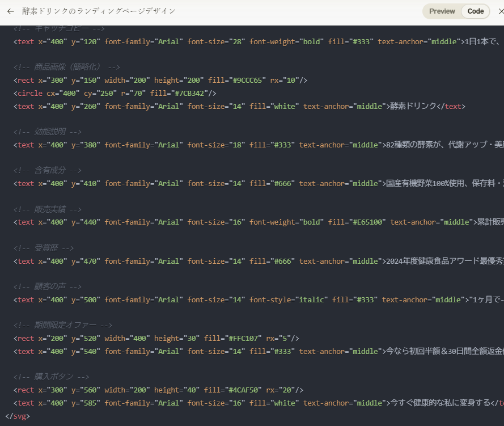Click the 受賞歴 comment line
Viewport: 504px width, 426px height.
(x=44, y=248)
